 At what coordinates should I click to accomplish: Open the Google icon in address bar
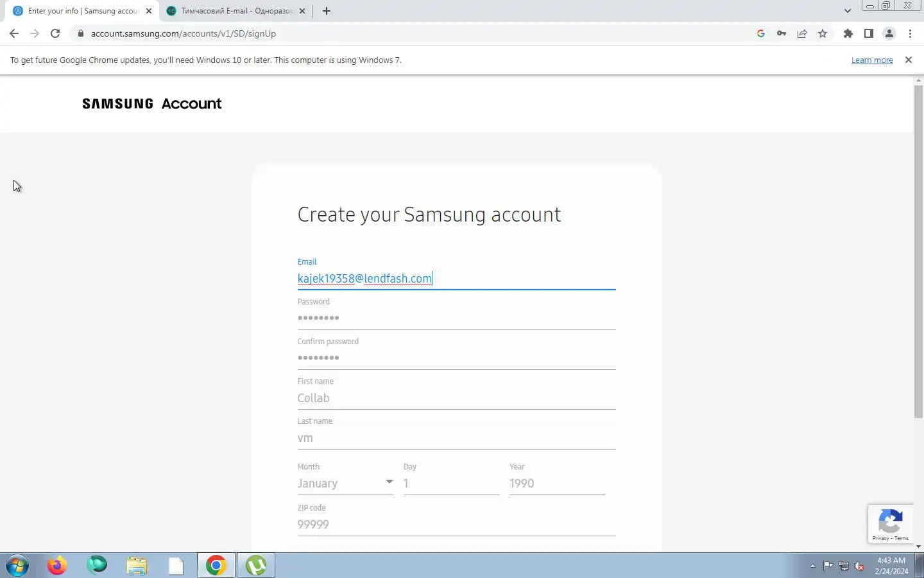click(x=761, y=33)
